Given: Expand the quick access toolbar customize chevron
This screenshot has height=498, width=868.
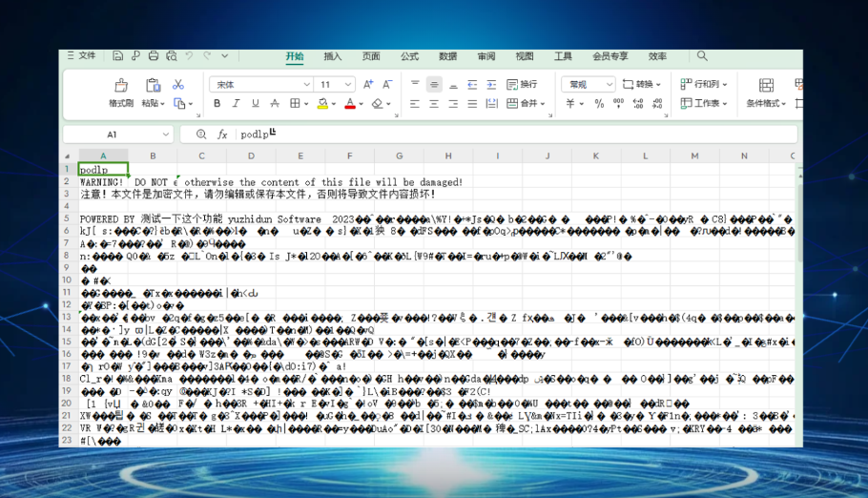Looking at the screenshot, I should (225, 56).
